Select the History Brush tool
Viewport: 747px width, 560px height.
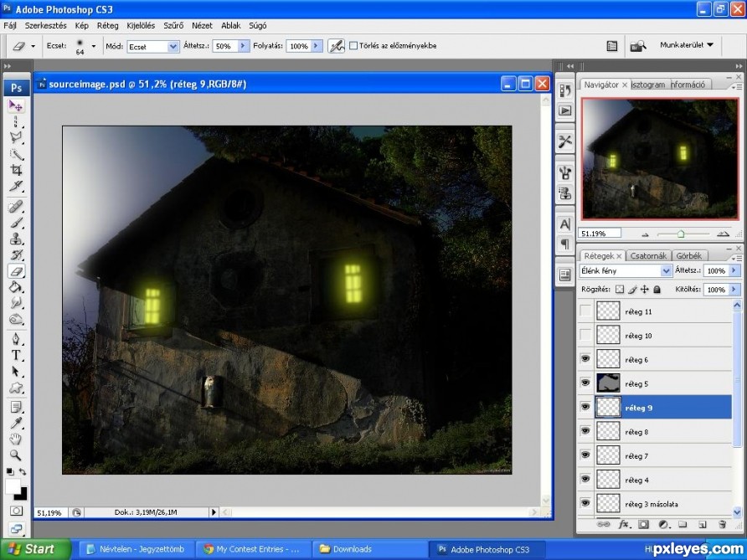pos(16,254)
